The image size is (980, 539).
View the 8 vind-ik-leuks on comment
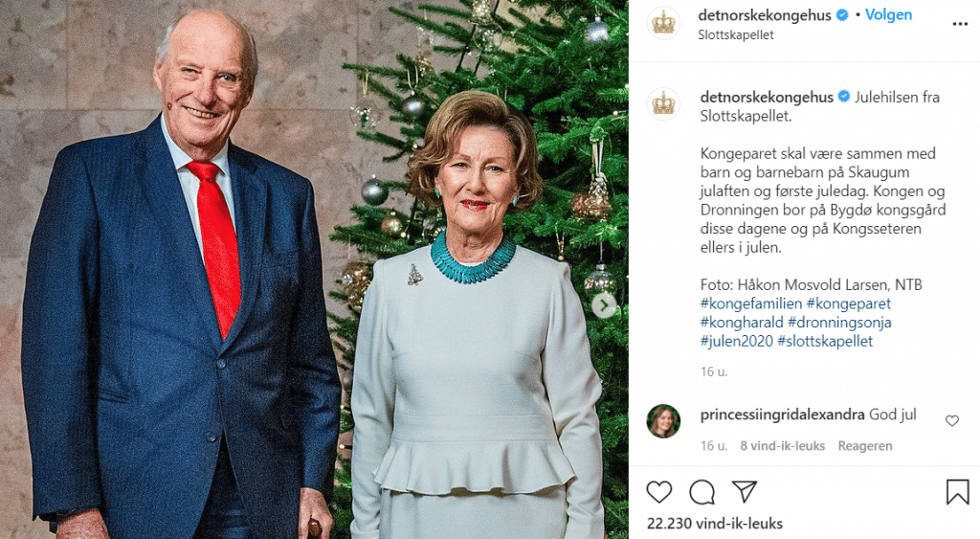783,446
